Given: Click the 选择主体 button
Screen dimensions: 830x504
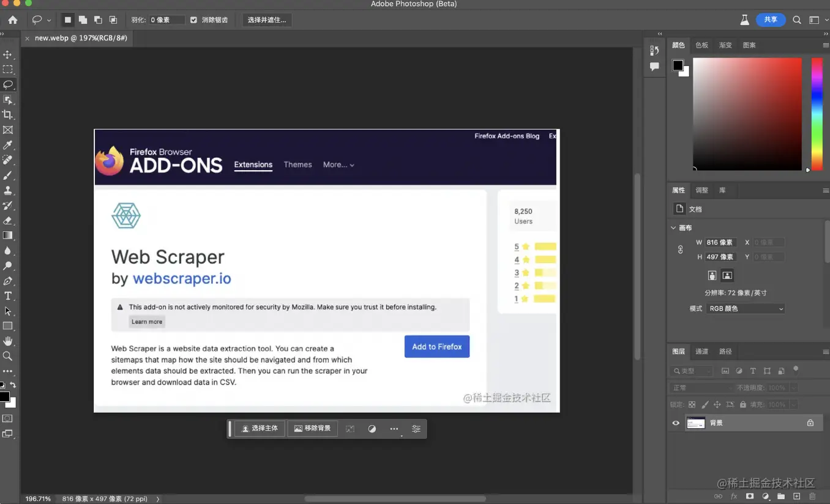Looking at the screenshot, I should [260, 429].
